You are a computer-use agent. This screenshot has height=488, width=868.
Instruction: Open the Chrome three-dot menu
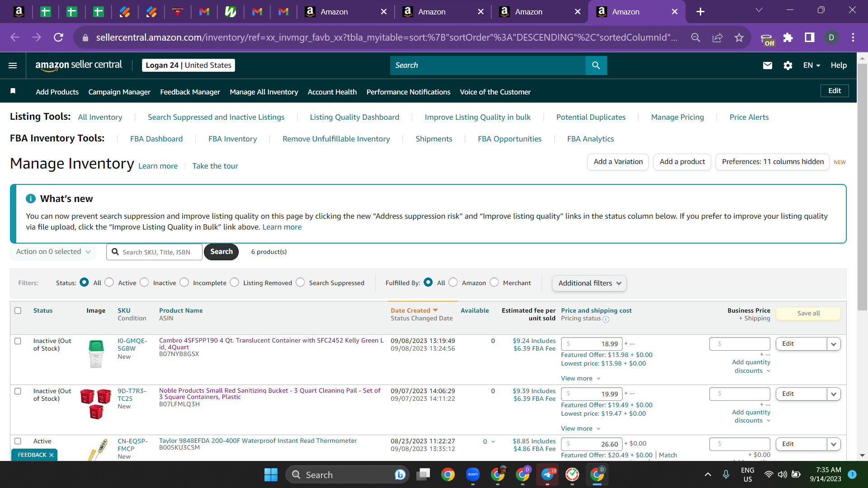click(x=853, y=38)
